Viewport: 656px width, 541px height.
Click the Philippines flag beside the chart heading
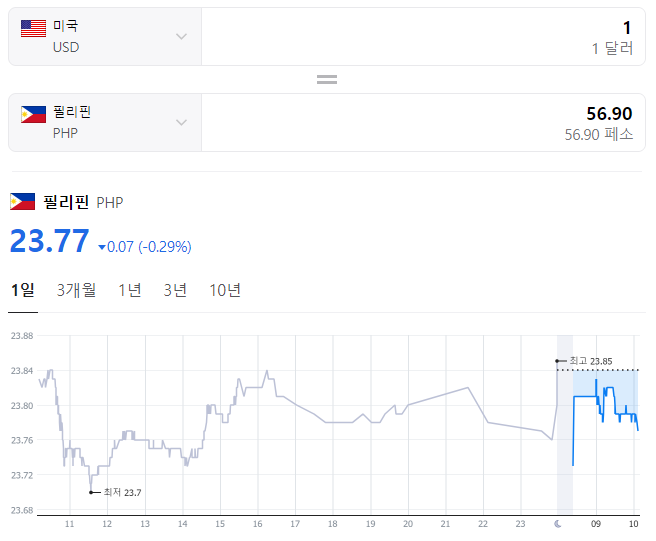click(23, 202)
